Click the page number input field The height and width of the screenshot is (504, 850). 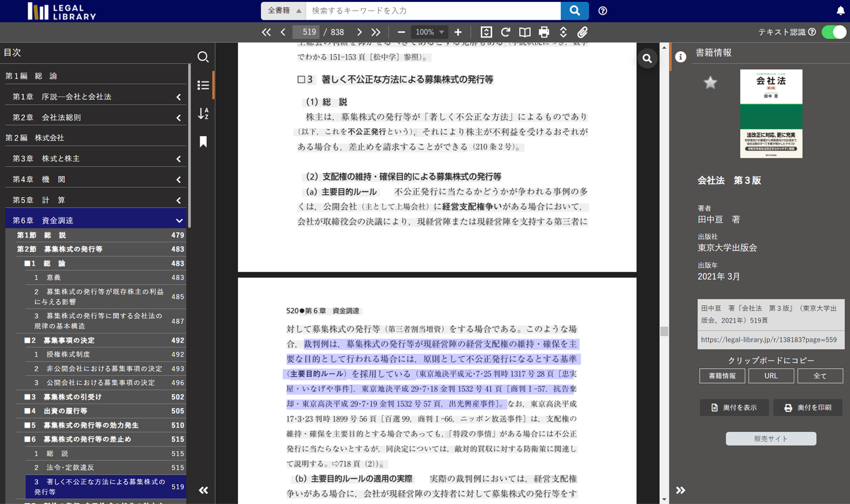click(x=306, y=32)
